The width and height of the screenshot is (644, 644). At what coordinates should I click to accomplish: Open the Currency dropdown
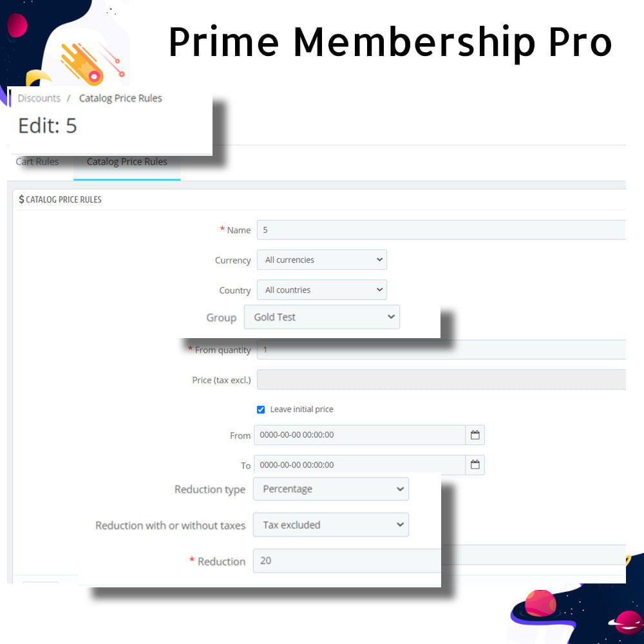(x=321, y=260)
